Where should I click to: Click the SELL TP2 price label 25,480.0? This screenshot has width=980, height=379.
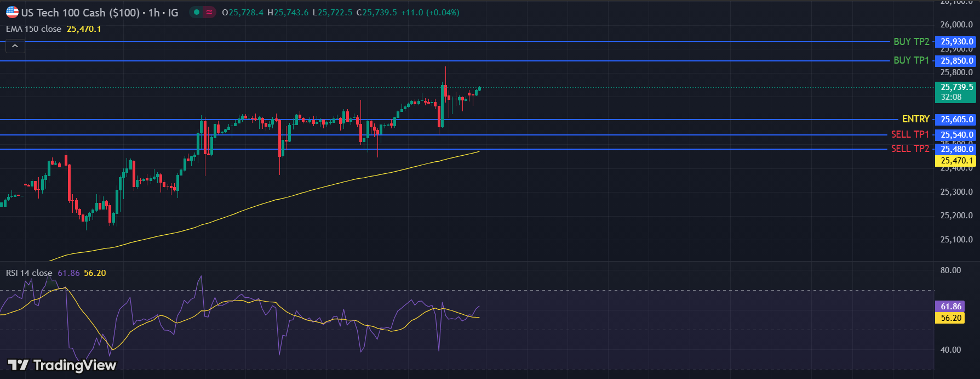(956, 149)
